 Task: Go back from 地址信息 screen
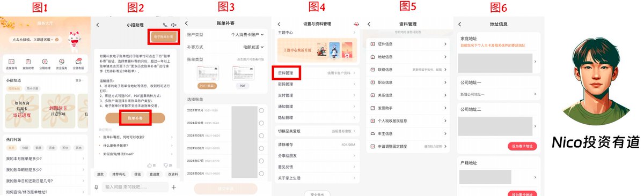459,24
